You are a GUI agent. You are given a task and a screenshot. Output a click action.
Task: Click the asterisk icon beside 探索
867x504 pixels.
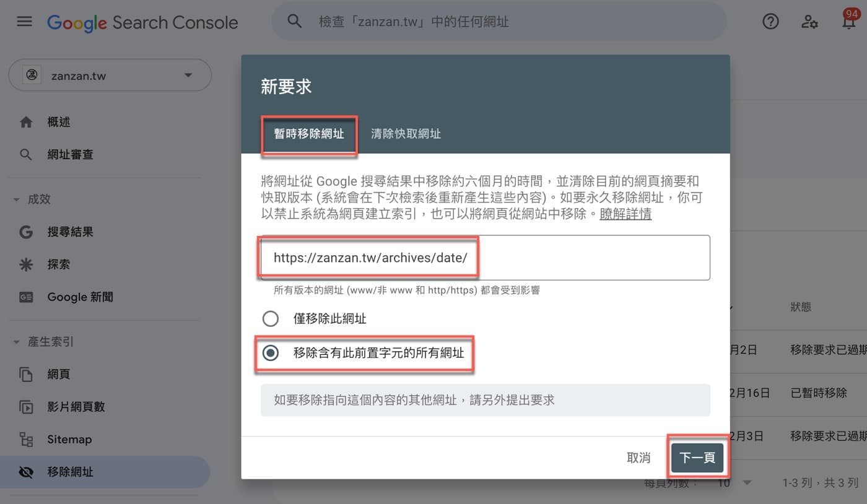click(26, 264)
